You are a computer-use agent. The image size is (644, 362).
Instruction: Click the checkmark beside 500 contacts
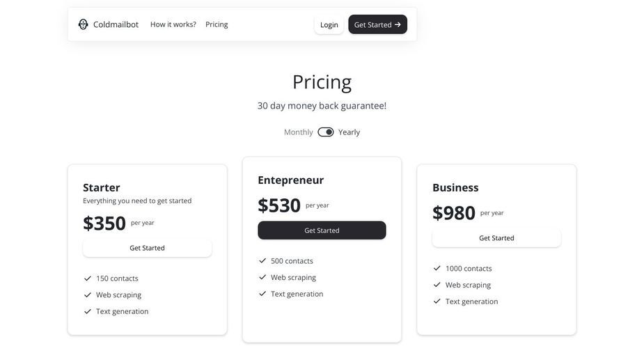[x=262, y=261]
